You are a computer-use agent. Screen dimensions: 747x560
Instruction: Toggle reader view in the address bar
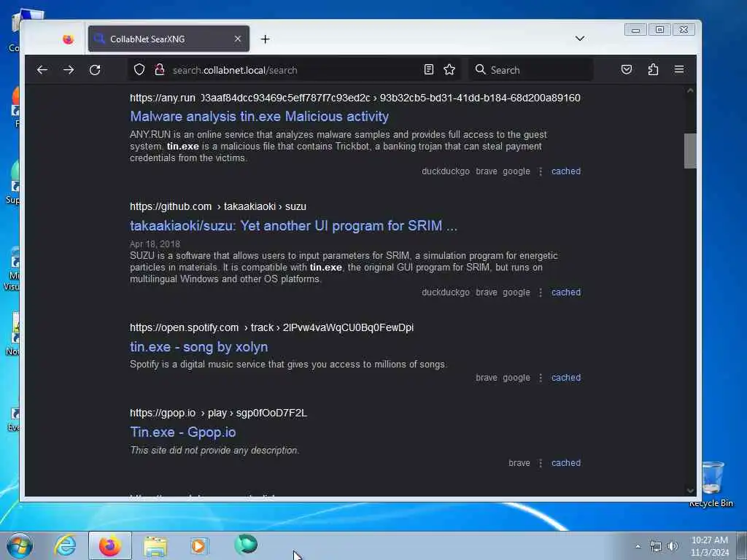coord(429,70)
